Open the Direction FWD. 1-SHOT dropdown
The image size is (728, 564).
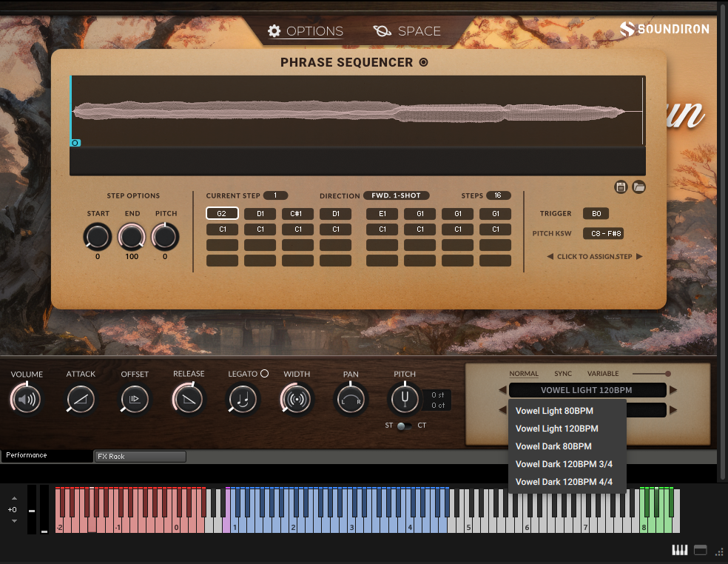pyautogui.click(x=396, y=195)
